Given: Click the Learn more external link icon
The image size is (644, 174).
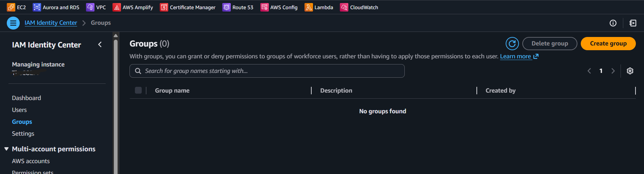Looking at the screenshot, I should tap(536, 56).
